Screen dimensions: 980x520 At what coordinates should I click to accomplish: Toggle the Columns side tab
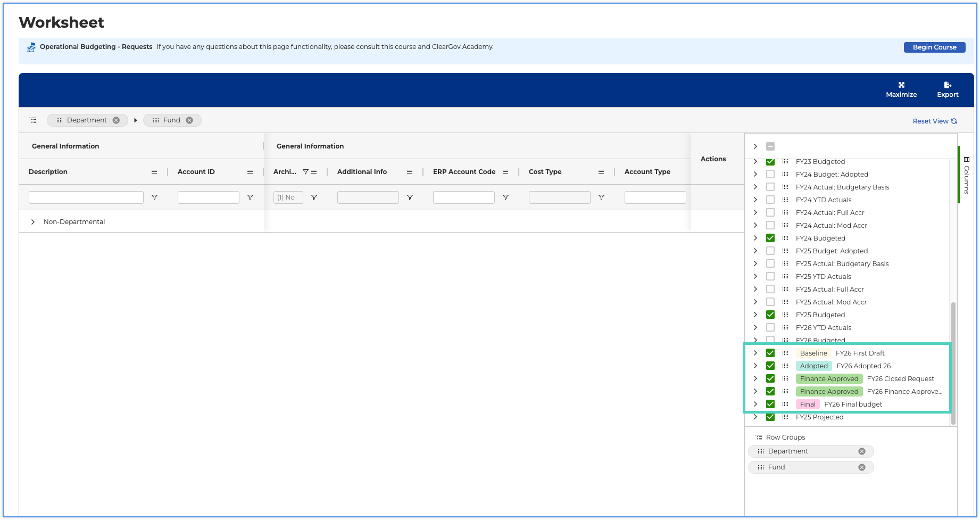[967, 175]
